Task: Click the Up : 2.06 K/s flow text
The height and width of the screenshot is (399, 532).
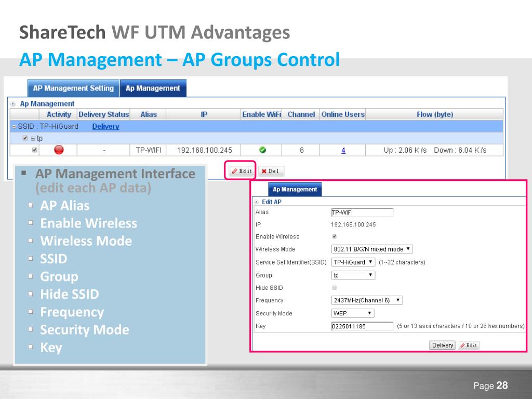Action: coord(405,150)
